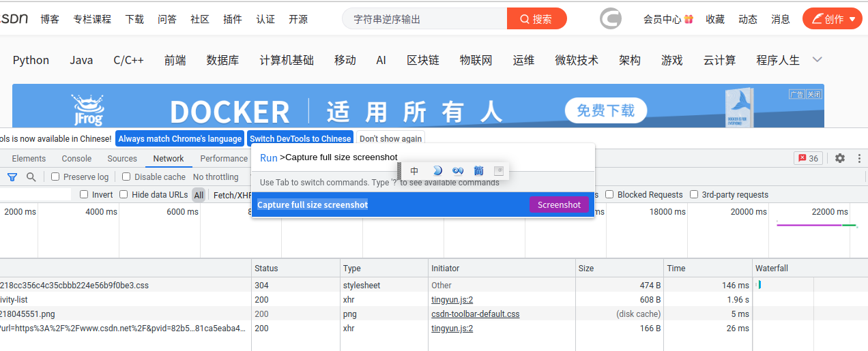This screenshot has width=868, height=351.
Task: Sort by the Status column header
Action: pos(295,268)
